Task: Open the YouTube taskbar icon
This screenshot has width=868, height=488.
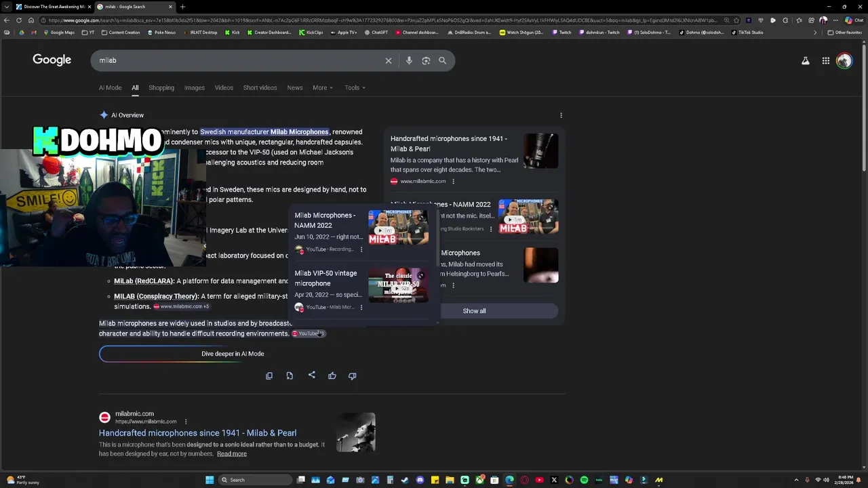Action: click(539, 480)
